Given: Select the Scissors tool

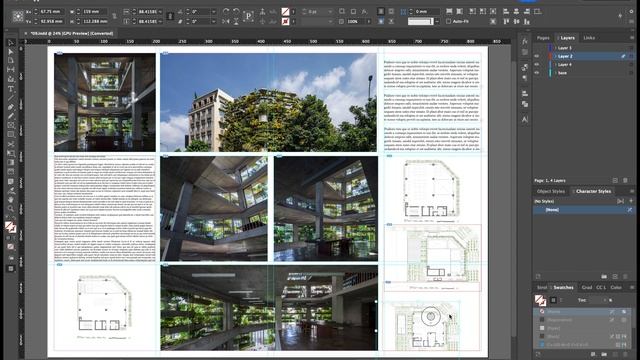Looking at the screenshot, I should pyautogui.click(x=11, y=144).
